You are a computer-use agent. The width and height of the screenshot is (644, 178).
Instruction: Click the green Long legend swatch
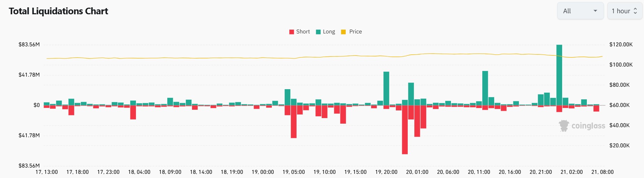click(x=318, y=32)
